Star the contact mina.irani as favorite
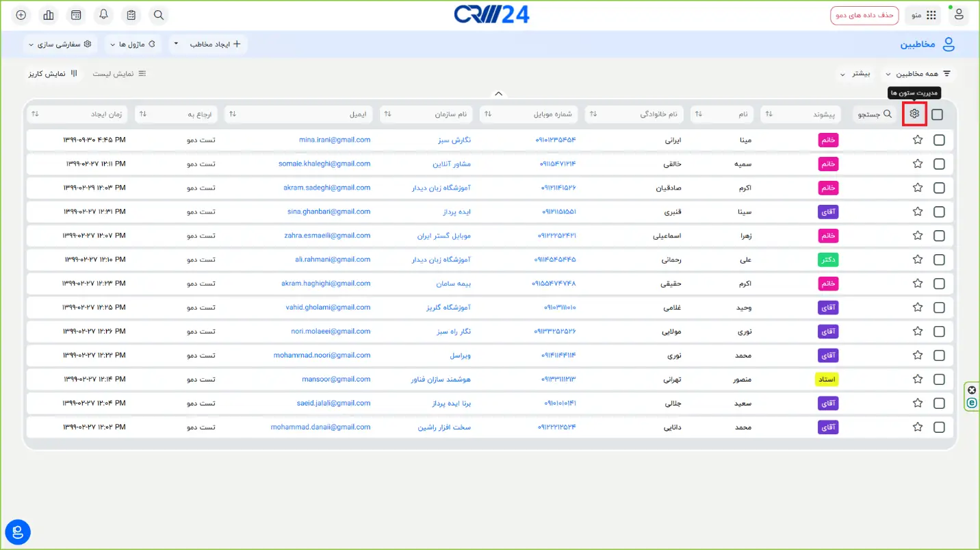 point(918,140)
